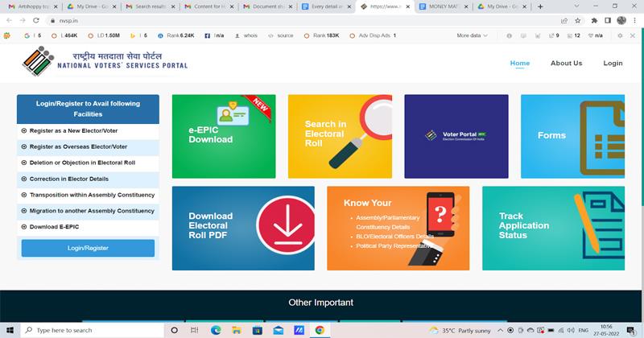Go to the Home menu item
Screen dimensions: 644x338
(x=519, y=63)
